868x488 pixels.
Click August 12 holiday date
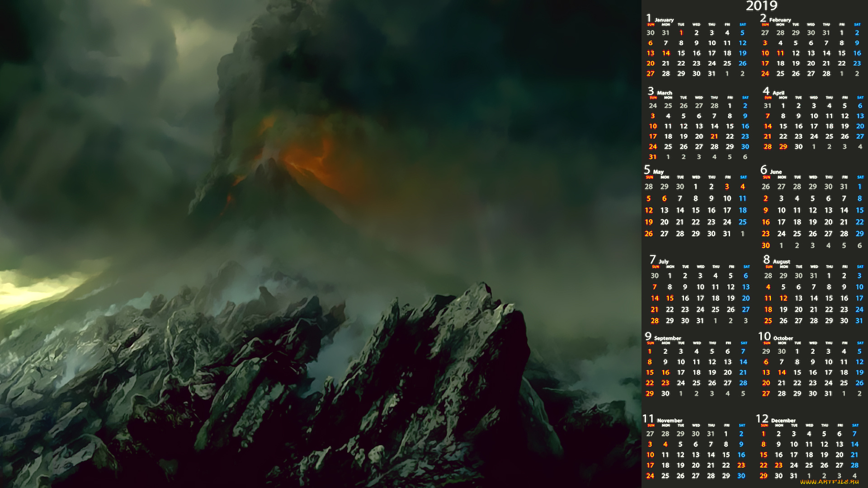pyautogui.click(x=783, y=298)
